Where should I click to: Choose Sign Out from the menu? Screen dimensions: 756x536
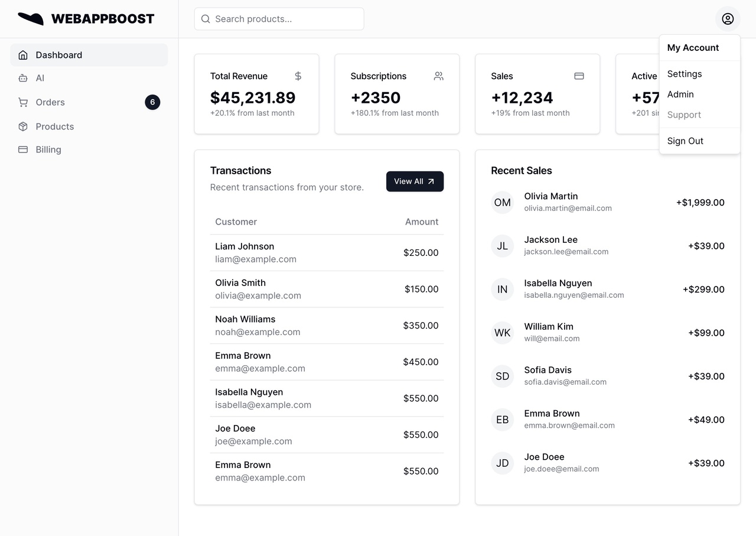pos(685,141)
